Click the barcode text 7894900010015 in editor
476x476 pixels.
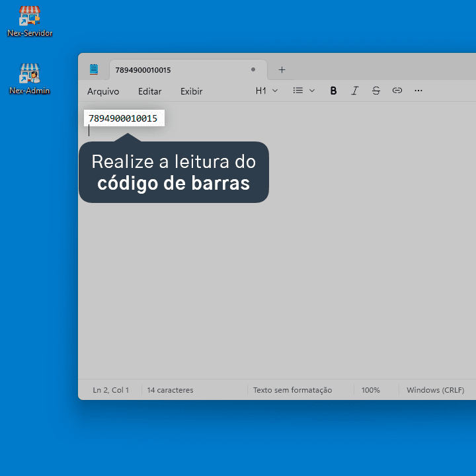tap(123, 118)
